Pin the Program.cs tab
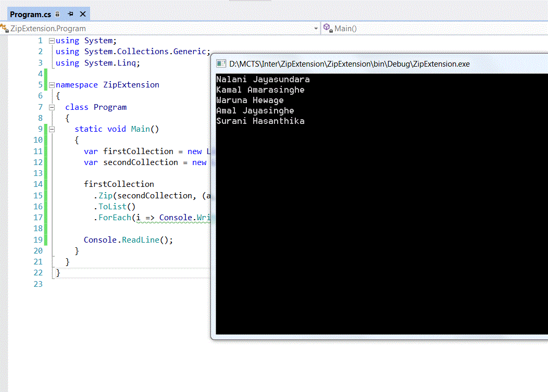This screenshot has width=548, height=392. 71,14
